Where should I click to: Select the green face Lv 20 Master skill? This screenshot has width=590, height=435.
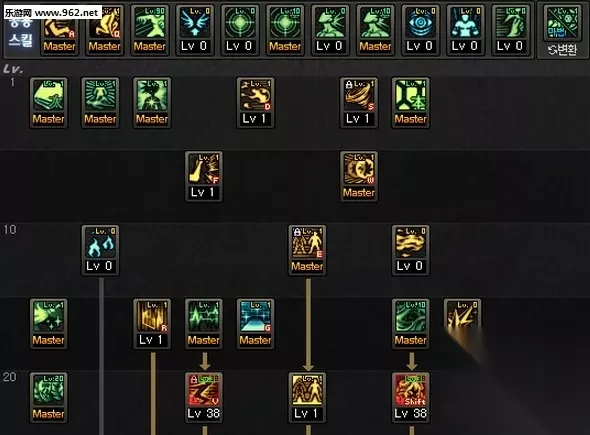click(49, 398)
